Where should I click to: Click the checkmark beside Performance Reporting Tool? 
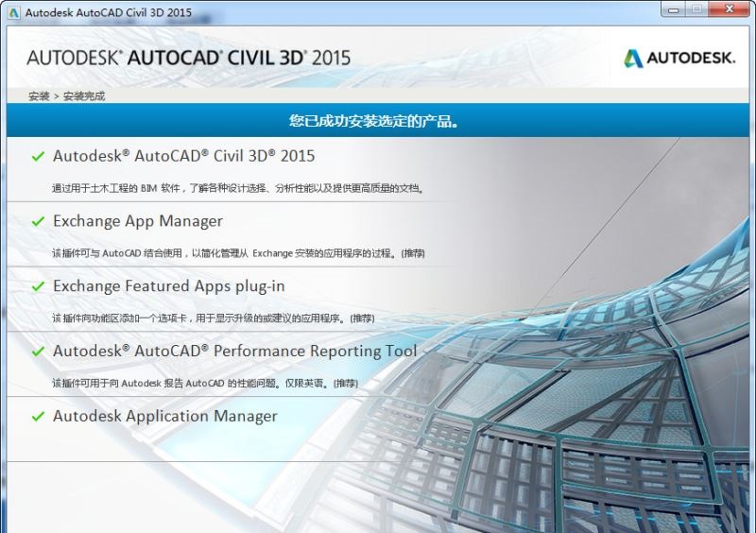pos(38,352)
